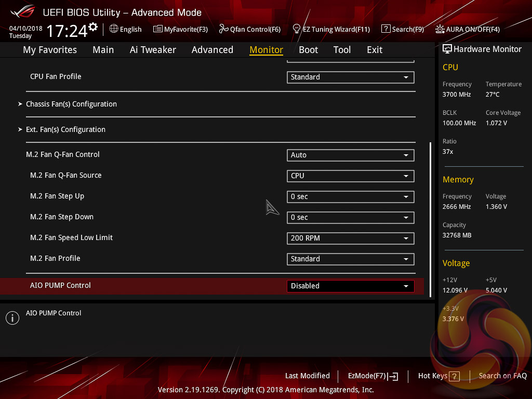Expand Ext. Fan(s) Configuration
532x399 pixels.
(65, 129)
